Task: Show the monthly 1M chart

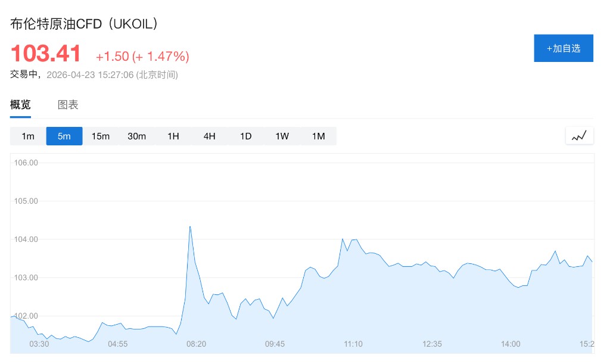Action: click(x=319, y=136)
